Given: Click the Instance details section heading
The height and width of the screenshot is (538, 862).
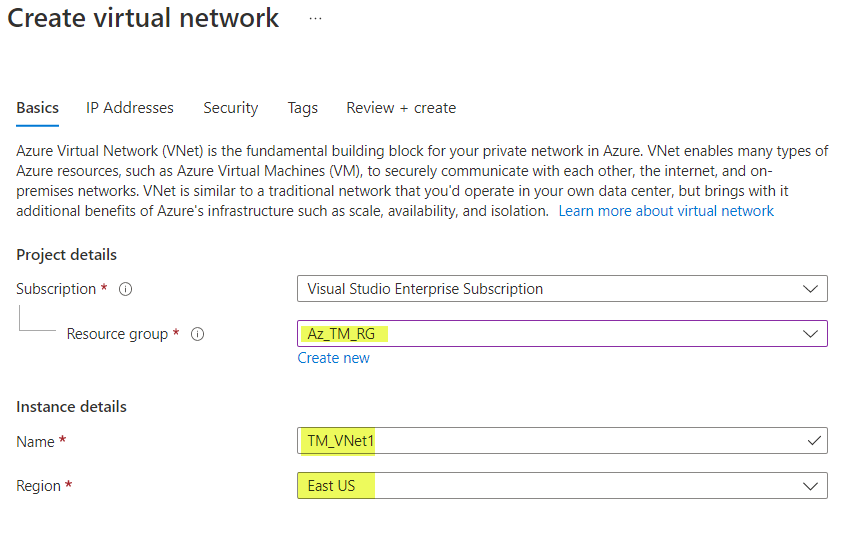Looking at the screenshot, I should (x=71, y=407).
